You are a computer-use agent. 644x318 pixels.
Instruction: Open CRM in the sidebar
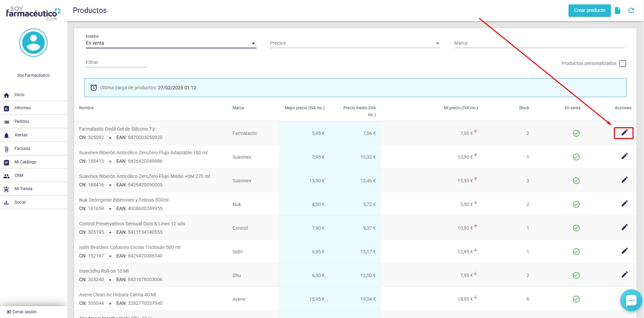[33, 176]
